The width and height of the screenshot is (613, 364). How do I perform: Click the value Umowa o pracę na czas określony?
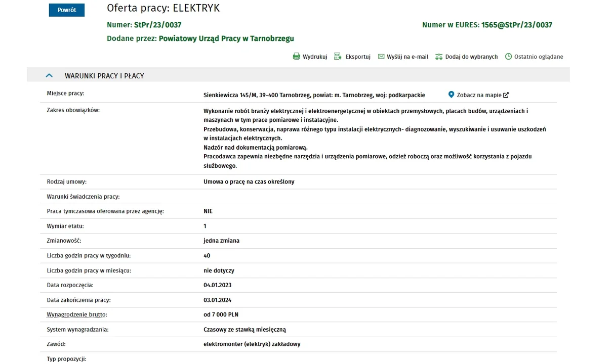[249, 181]
